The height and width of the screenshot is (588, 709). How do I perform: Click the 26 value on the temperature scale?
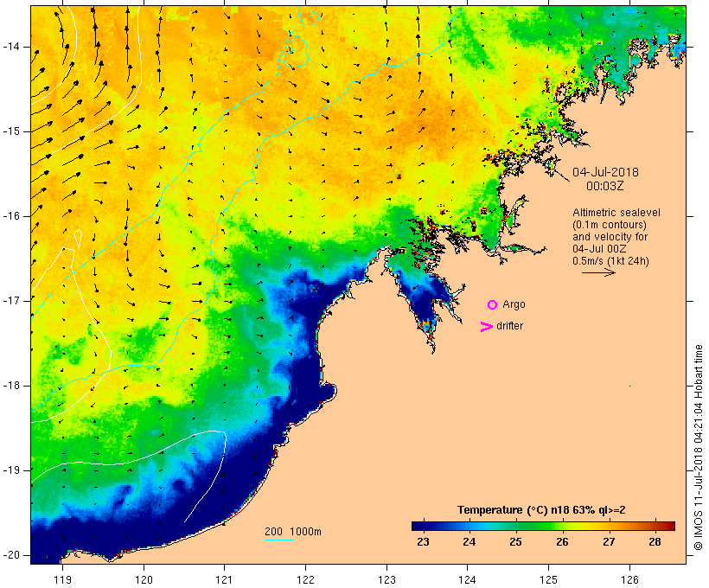[x=562, y=542]
